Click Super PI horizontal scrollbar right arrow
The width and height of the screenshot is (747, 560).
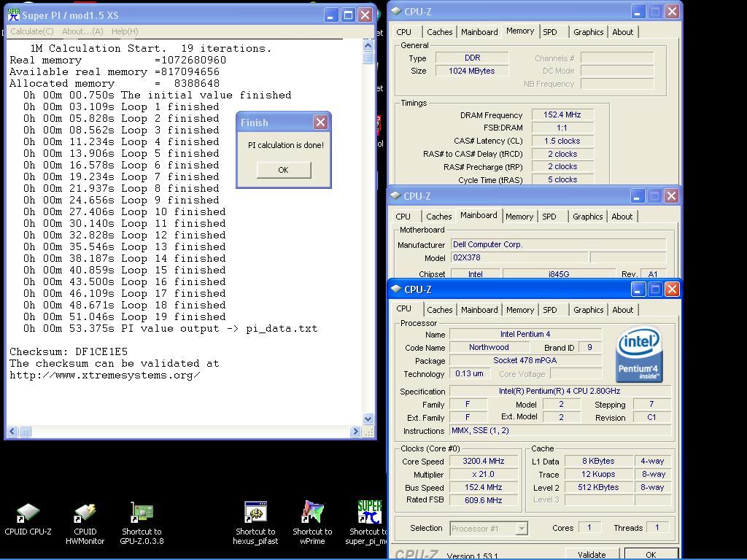coord(355,432)
